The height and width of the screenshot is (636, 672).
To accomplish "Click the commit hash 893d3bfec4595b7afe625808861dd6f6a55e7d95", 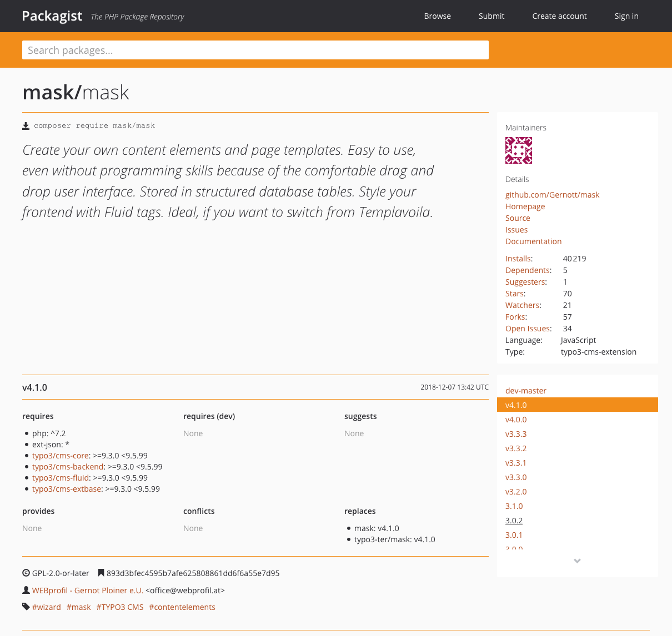I will tap(193, 573).
